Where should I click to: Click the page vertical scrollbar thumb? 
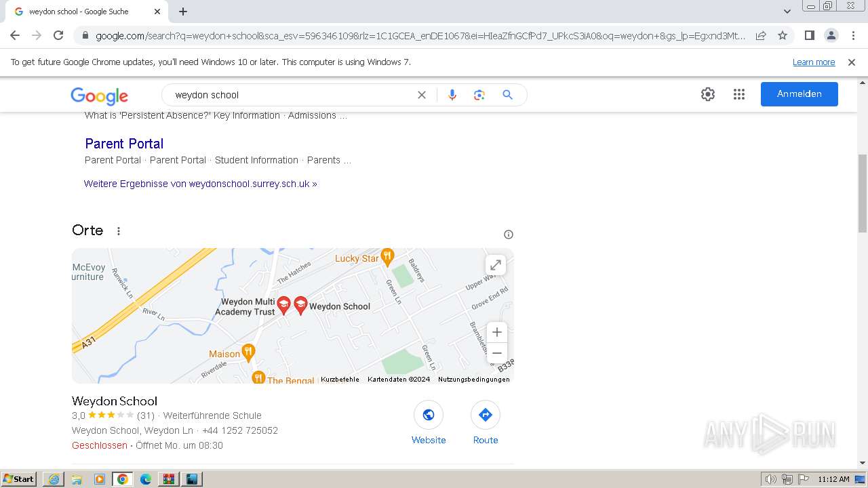point(863,193)
